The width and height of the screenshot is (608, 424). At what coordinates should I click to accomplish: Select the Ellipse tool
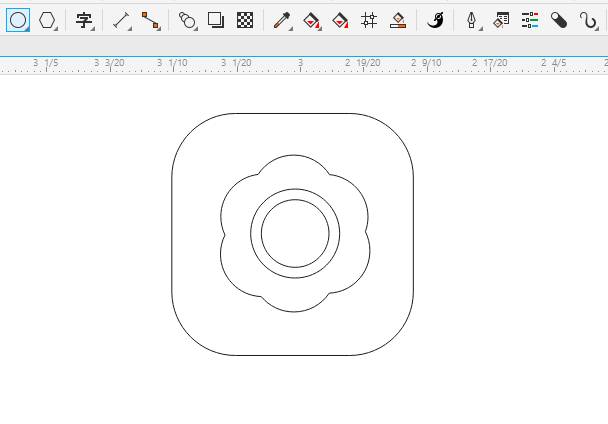[18, 20]
